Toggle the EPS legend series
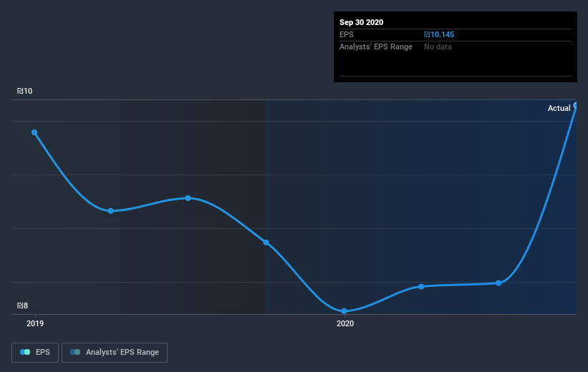Screen dimensions: 588x372 coord(35,352)
